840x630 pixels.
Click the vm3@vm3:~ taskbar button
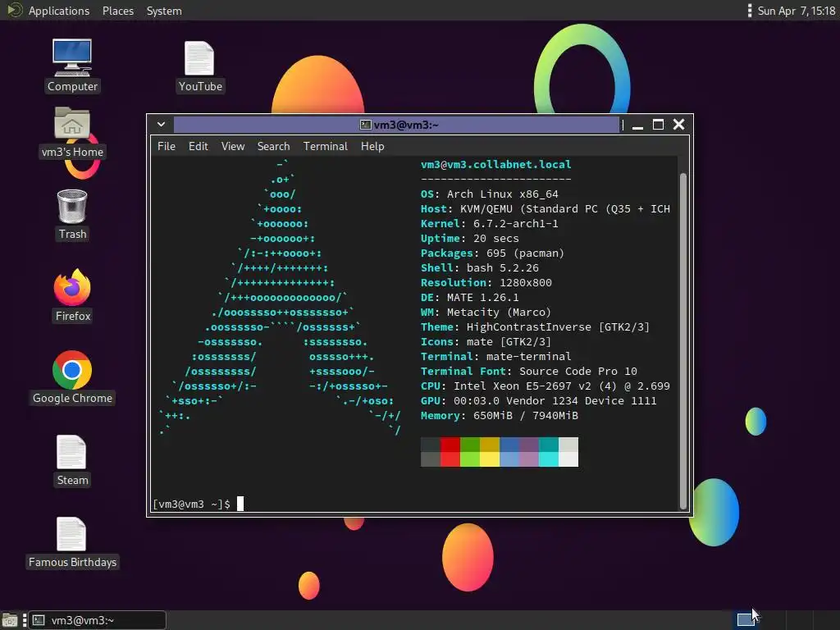pos(97,620)
